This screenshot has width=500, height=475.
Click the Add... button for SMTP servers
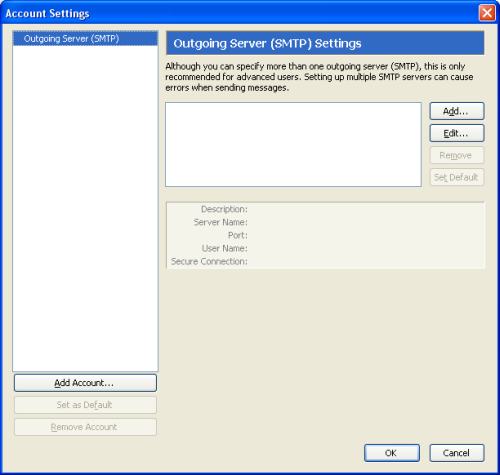pos(457,111)
